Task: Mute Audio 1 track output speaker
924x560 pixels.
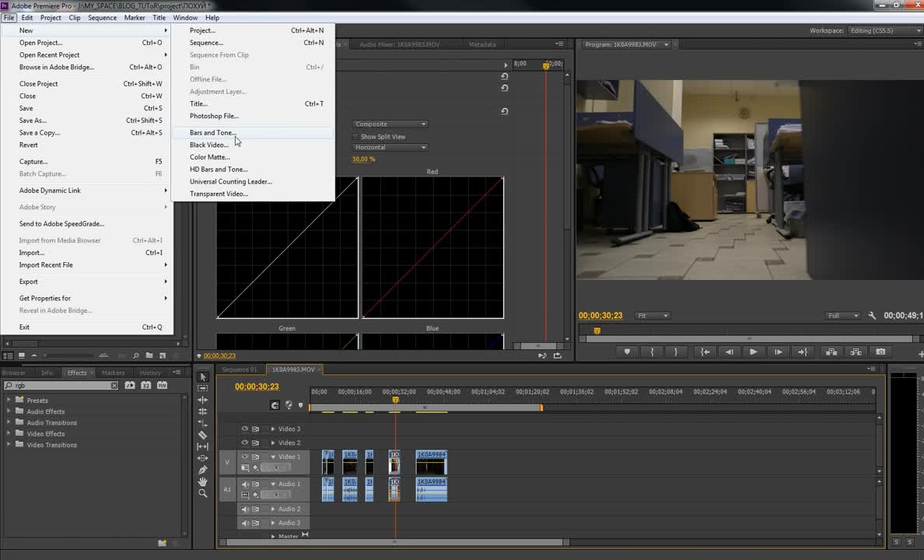Action: [244, 484]
